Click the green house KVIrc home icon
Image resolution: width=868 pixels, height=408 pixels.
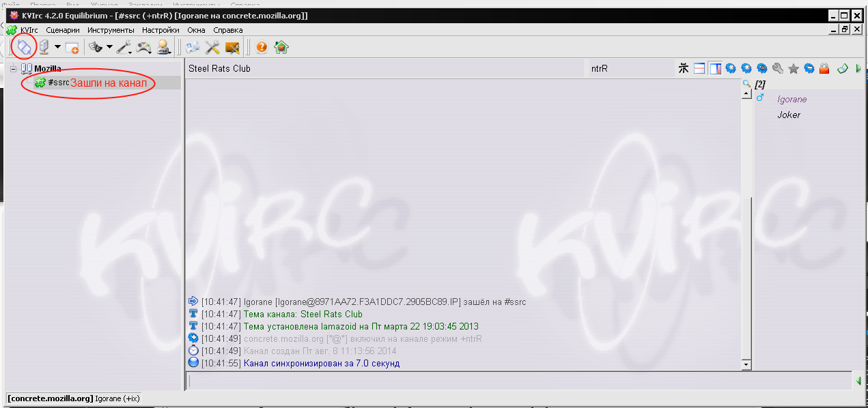point(281,47)
